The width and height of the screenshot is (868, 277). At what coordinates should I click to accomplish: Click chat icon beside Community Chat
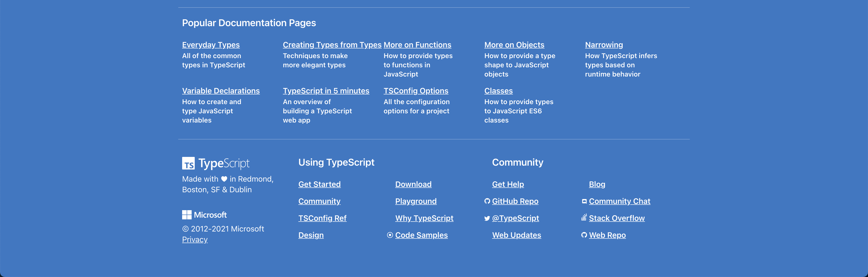584,201
